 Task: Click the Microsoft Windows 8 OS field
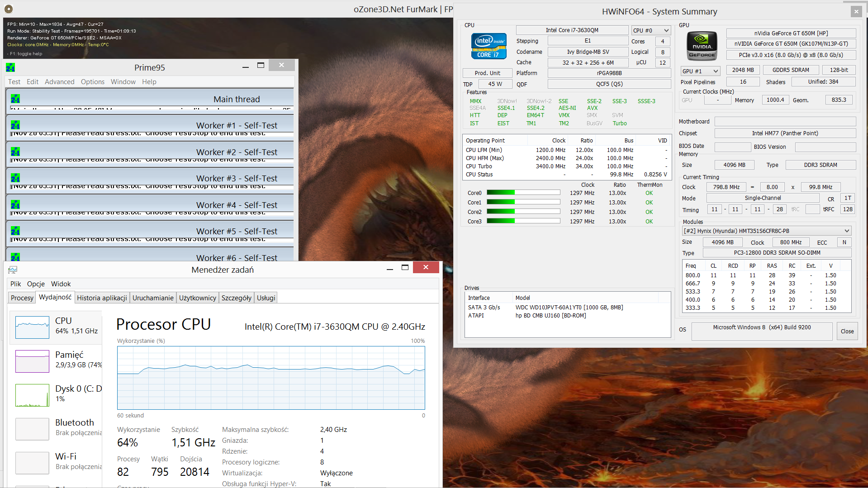(x=762, y=332)
